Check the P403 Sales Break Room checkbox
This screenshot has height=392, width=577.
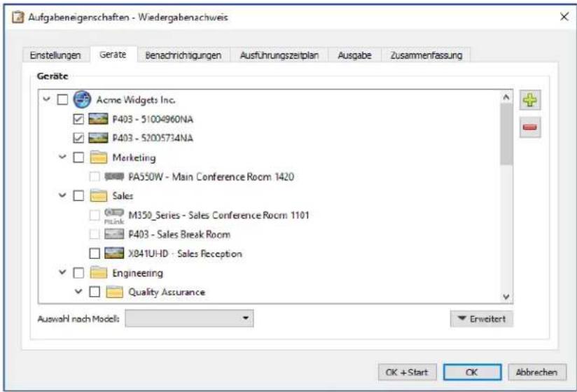pyautogui.click(x=95, y=234)
